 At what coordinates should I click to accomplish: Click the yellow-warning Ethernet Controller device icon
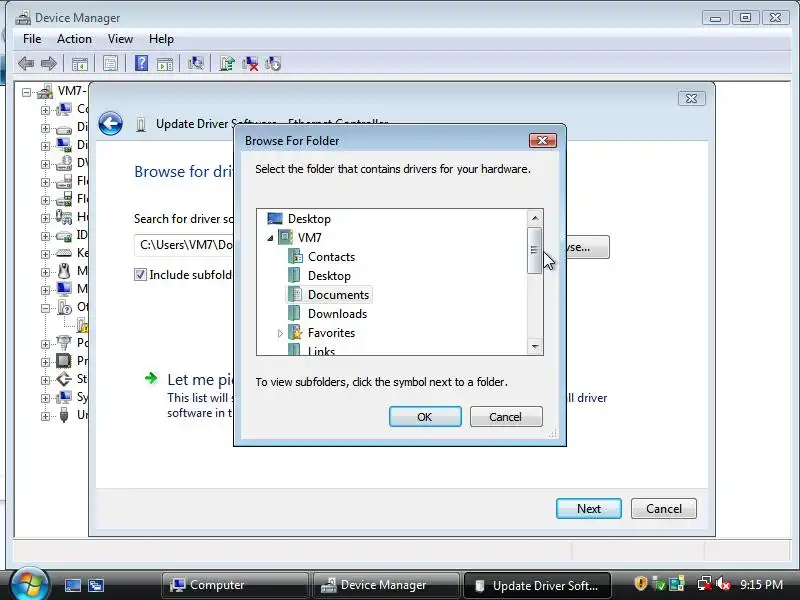[83, 324]
